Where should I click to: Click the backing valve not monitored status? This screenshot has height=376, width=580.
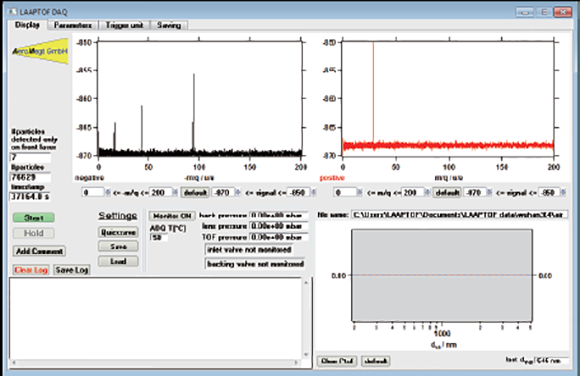pyautogui.click(x=255, y=264)
